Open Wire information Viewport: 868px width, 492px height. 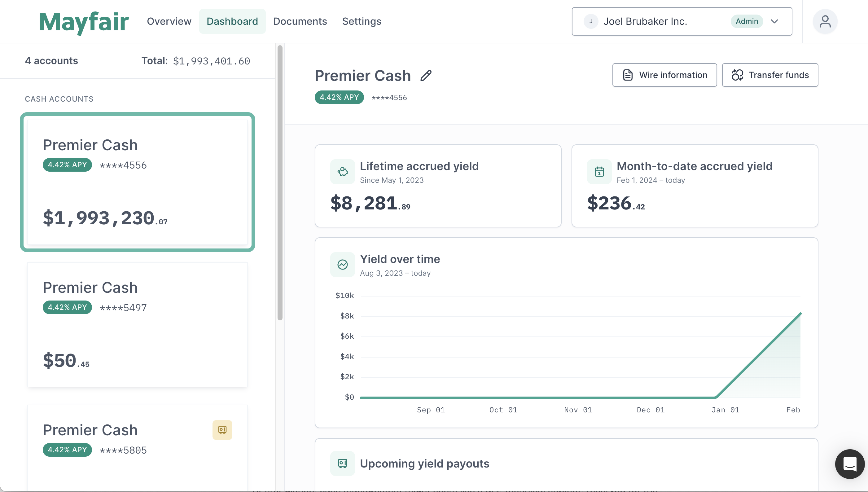(664, 75)
